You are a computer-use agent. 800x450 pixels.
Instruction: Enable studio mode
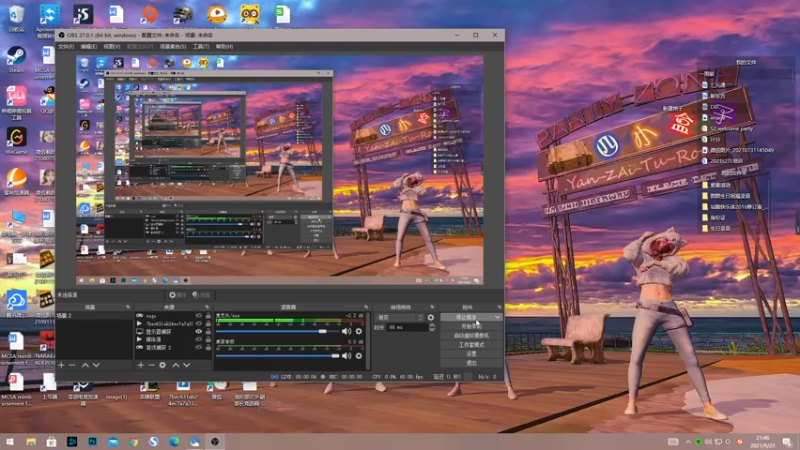[471, 345]
